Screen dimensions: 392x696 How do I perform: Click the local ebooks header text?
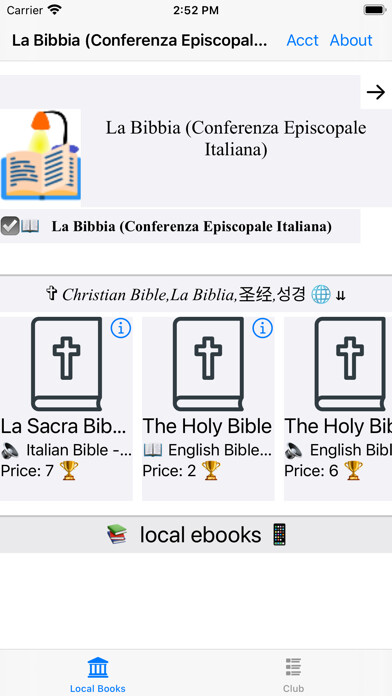point(201,535)
